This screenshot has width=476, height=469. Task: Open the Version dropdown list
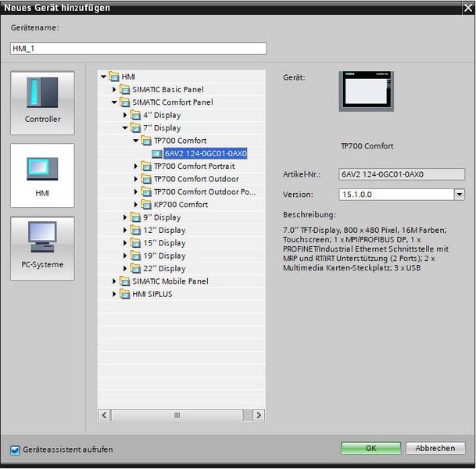tap(459, 195)
